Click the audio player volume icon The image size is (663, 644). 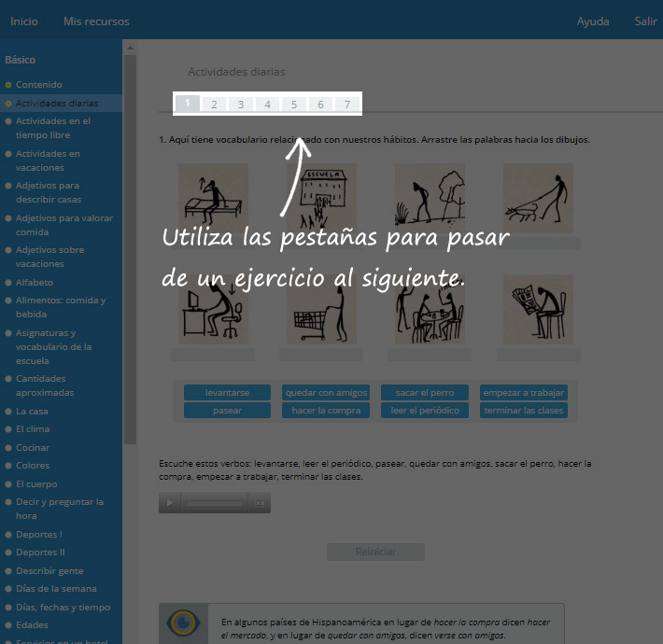[x=261, y=503]
